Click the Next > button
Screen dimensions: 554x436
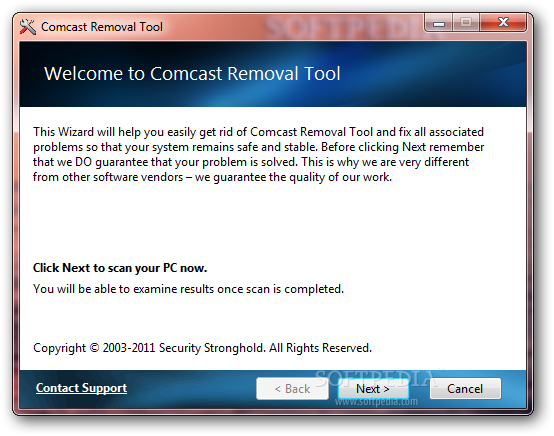click(373, 389)
